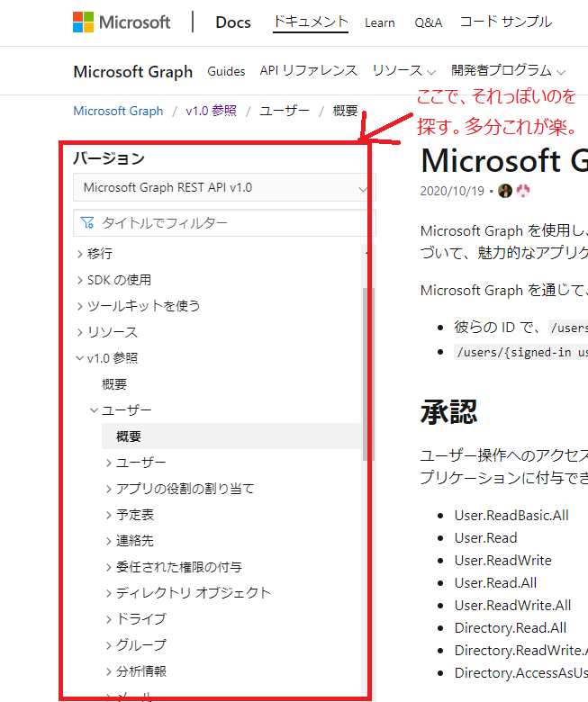The width and height of the screenshot is (588, 702).
Task: Click the User.ReadWrite.All permission text
Action: tap(512, 606)
